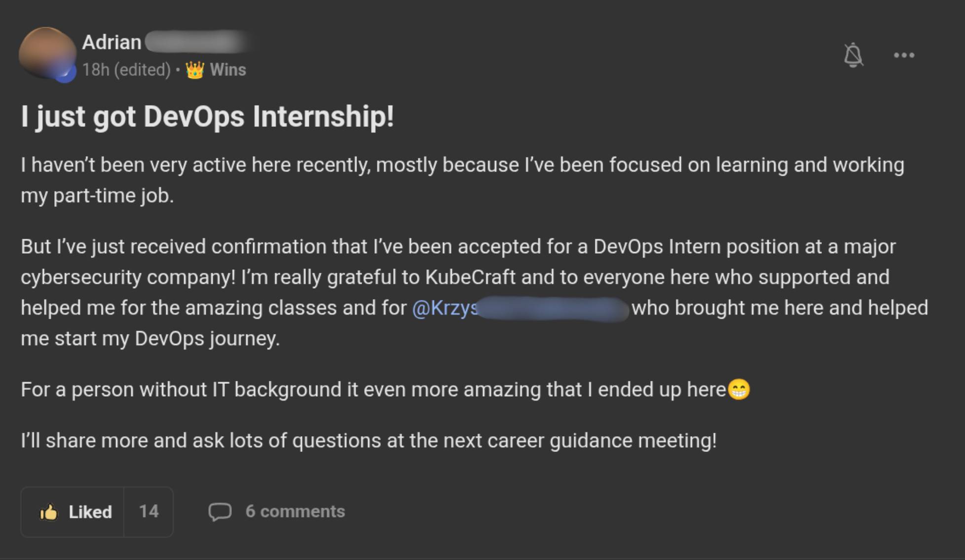
Task: Open the @Krzys mention profile
Action: (445, 308)
